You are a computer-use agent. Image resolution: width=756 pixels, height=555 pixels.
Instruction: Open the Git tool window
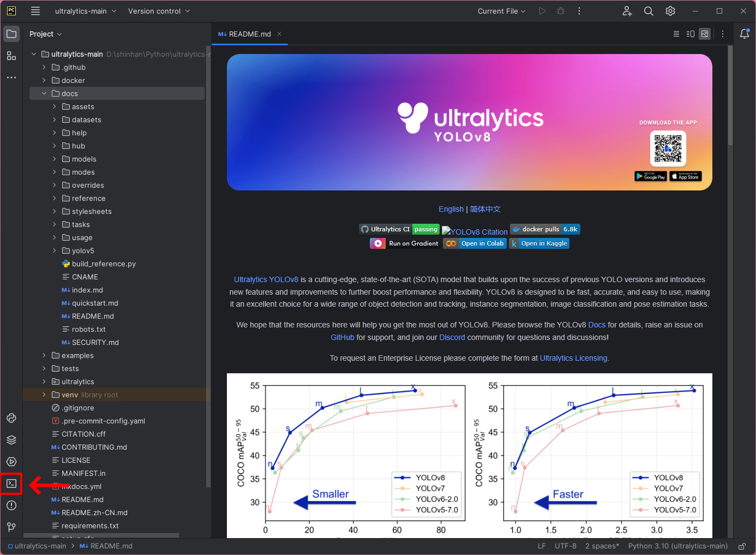point(11,527)
